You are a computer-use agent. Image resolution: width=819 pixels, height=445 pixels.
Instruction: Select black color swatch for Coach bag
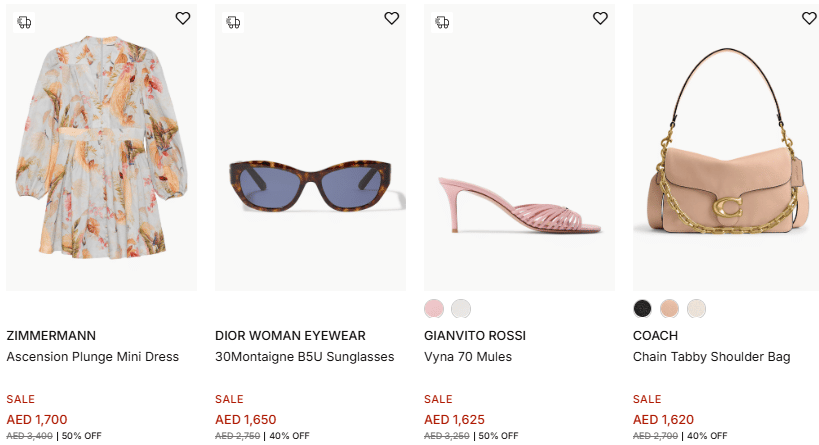[x=643, y=308]
